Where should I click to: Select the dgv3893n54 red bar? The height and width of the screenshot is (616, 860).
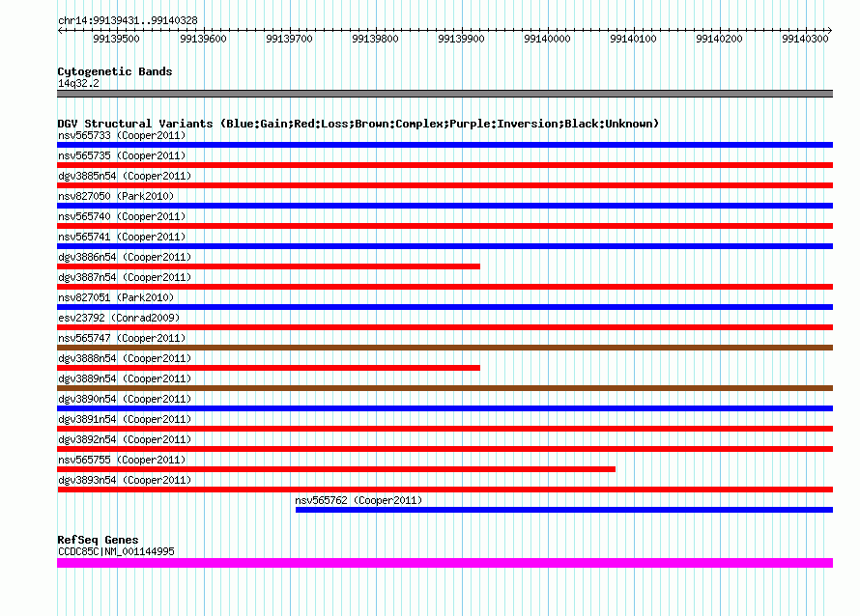pyautogui.click(x=444, y=490)
